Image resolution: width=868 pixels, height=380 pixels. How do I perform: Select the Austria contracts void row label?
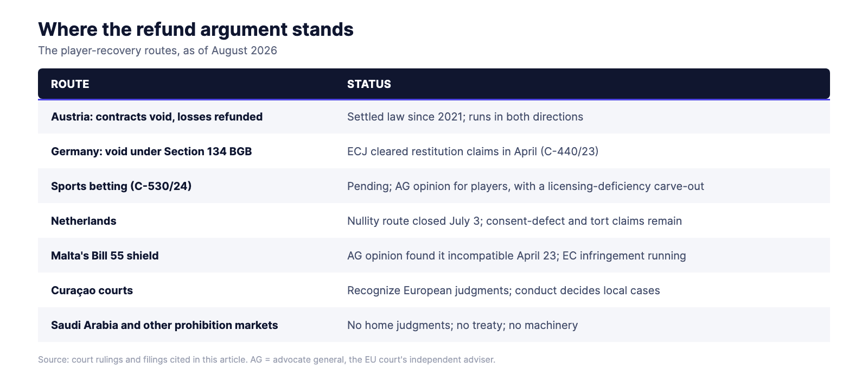[x=157, y=117]
